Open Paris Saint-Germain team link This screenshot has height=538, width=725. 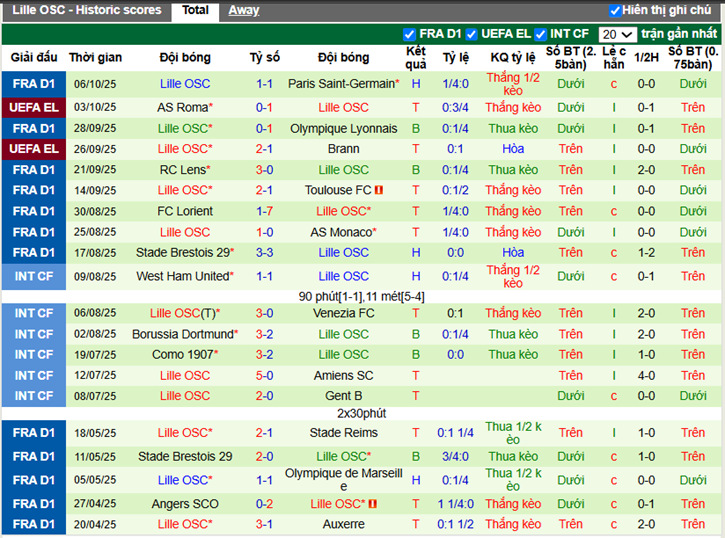344,84
